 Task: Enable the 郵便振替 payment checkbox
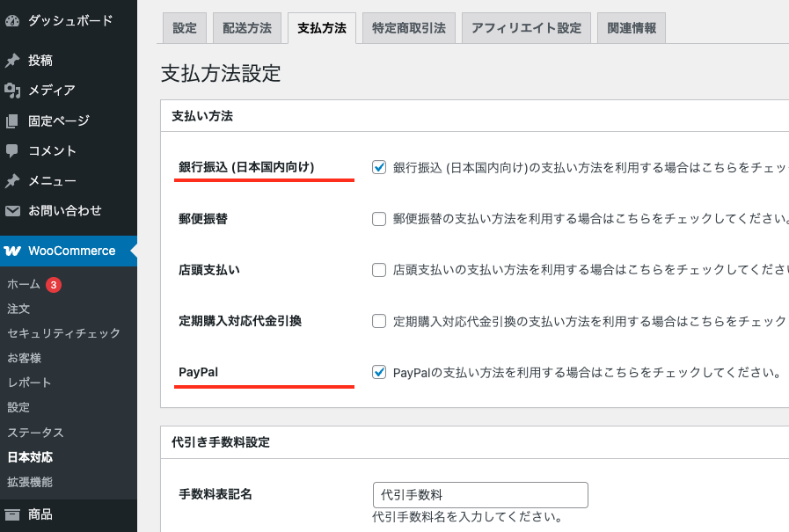(379, 219)
